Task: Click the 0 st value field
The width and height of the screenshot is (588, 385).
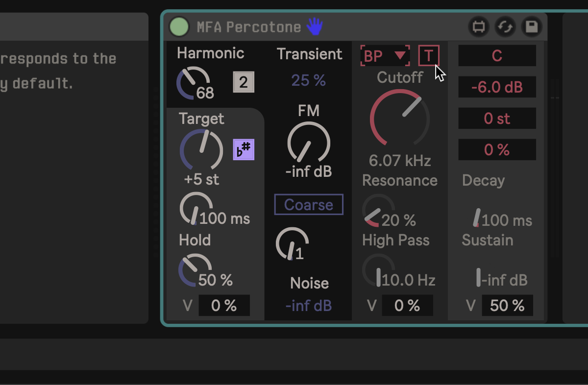Action: tap(497, 119)
